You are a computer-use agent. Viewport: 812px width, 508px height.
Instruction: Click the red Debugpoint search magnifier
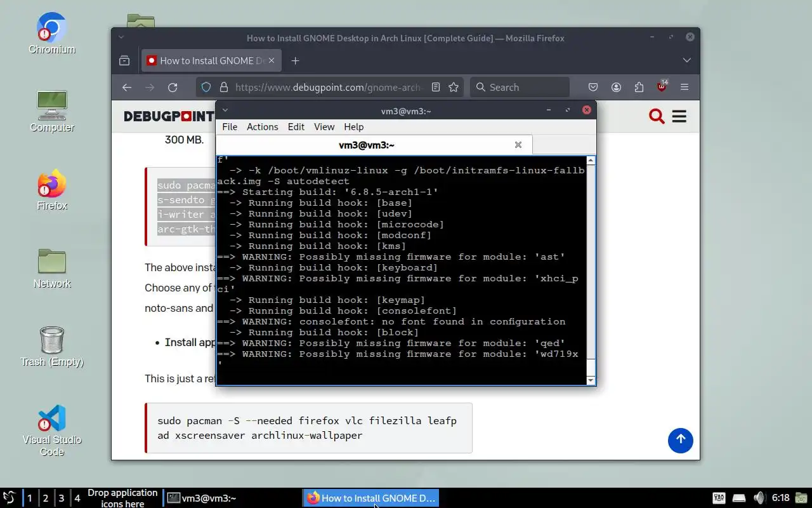657,116
